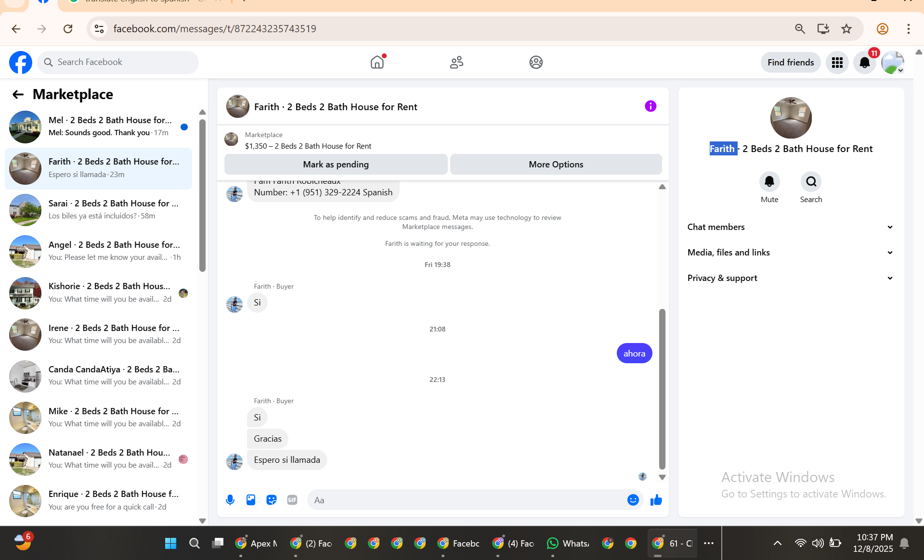
Task: Click the 'ahora' sent message bubble
Action: (634, 354)
